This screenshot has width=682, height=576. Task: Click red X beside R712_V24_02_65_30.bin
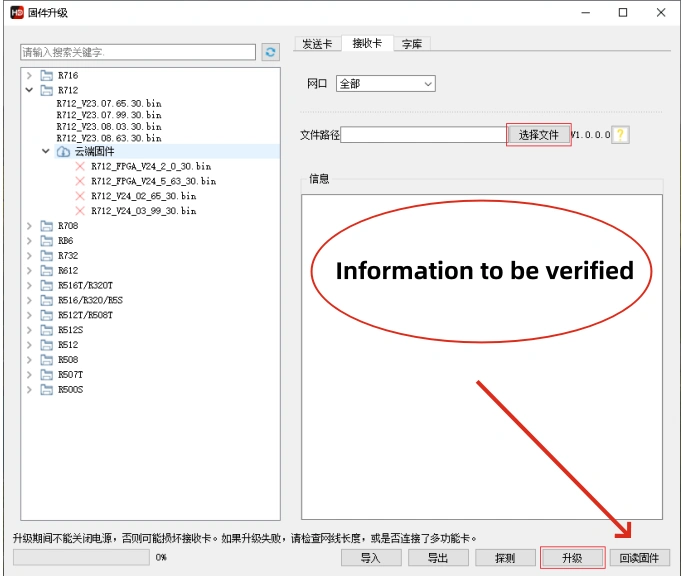click(80, 196)
